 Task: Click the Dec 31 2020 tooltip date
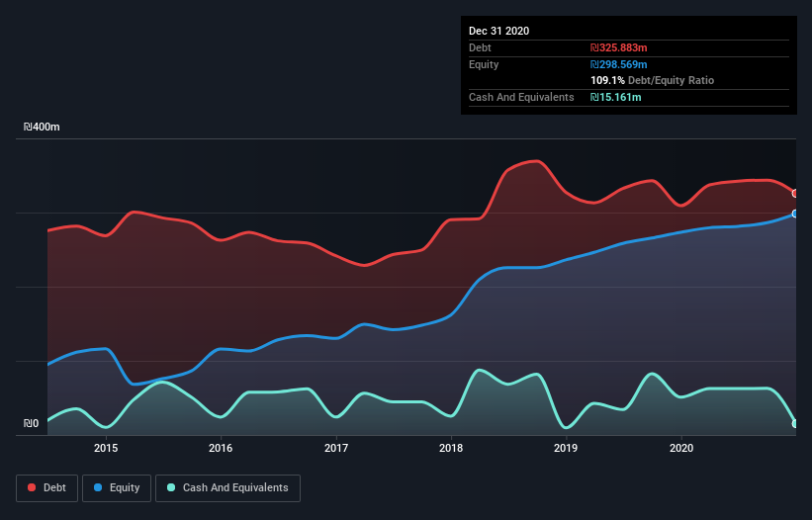click(499, 31)
